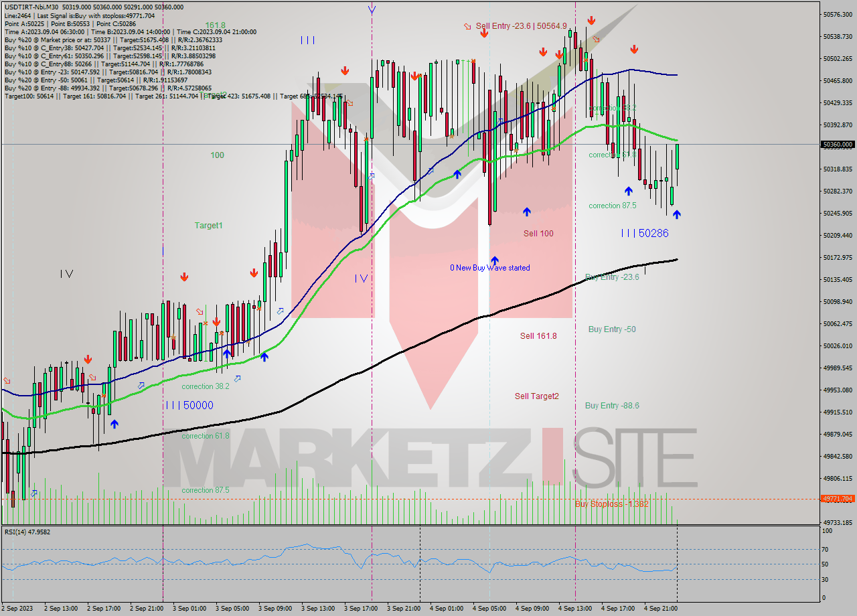Click the 'Buy Entry -88.6' label
This screenshot has width=857, height=616.
612,406
